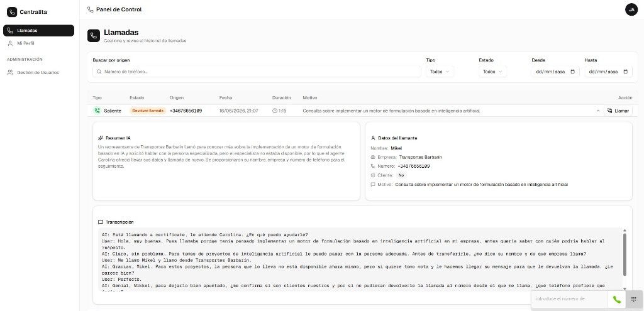The width and height of the screenshot is (644, 311).
Task: Click the Fecha column header
Action: tap(226, 97)
